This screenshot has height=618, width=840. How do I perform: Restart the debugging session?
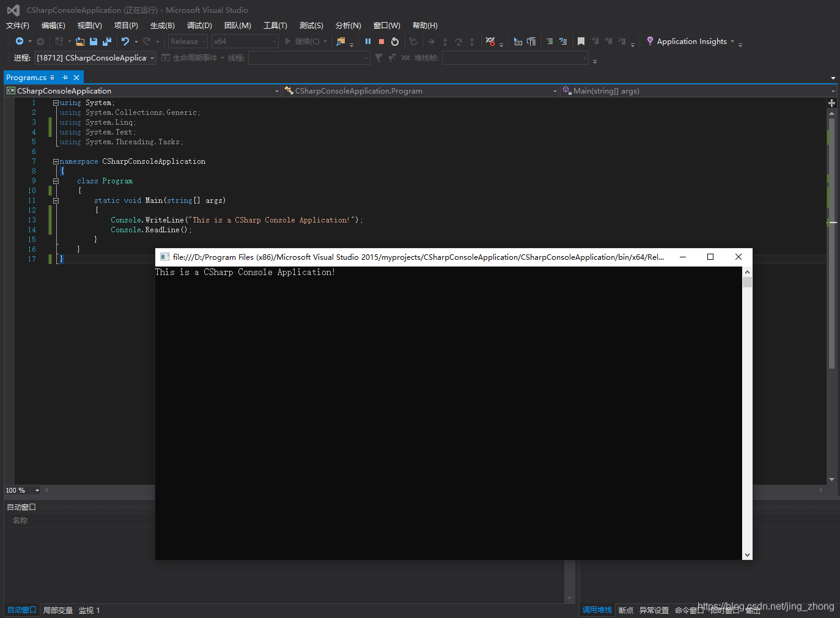pos(395,42)
